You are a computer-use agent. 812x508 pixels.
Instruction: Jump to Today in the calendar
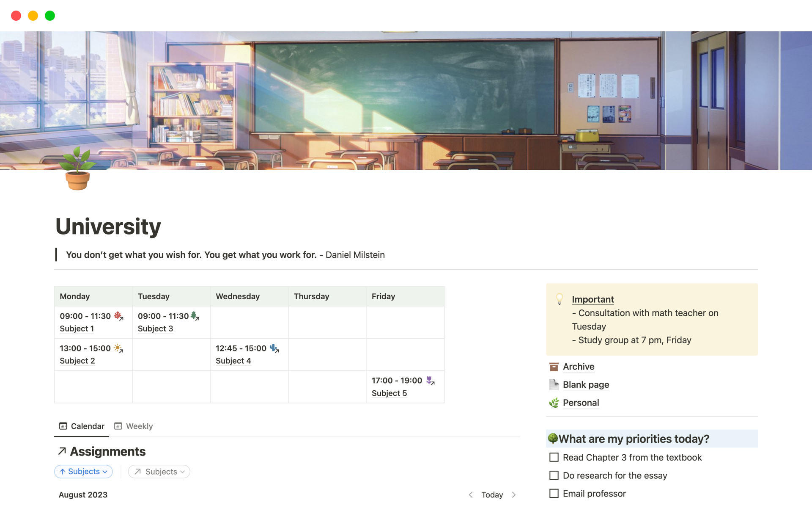(492, 495)
